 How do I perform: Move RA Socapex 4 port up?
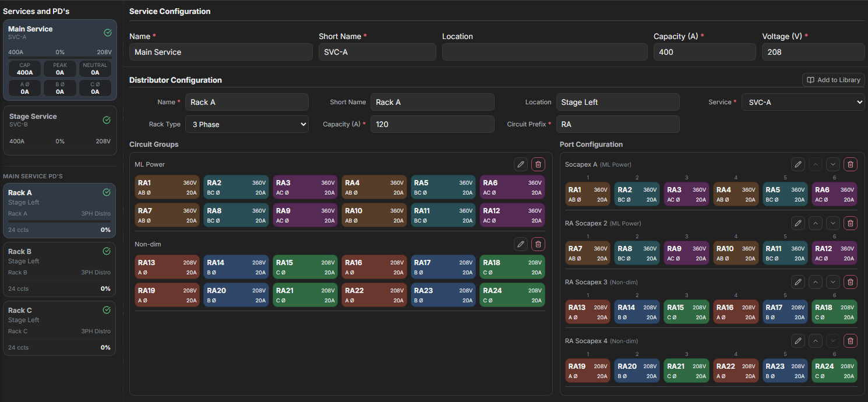(816, 341)
